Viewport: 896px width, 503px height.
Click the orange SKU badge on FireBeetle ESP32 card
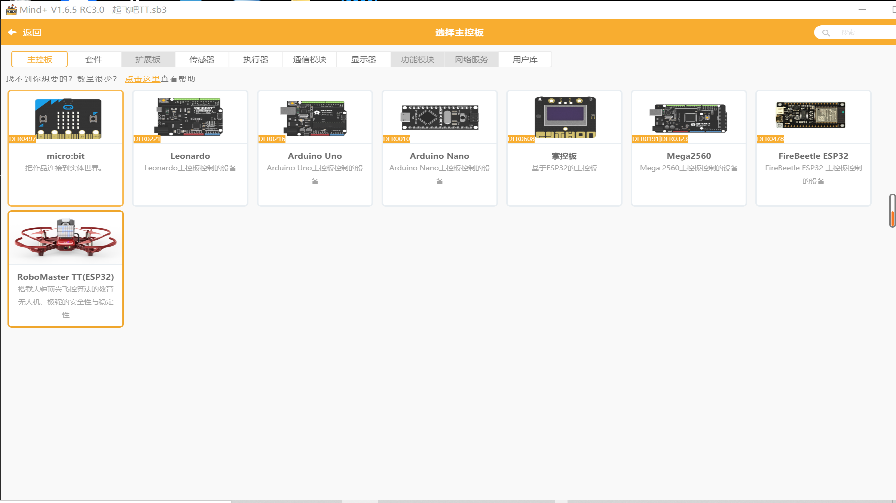coord(770,139)
